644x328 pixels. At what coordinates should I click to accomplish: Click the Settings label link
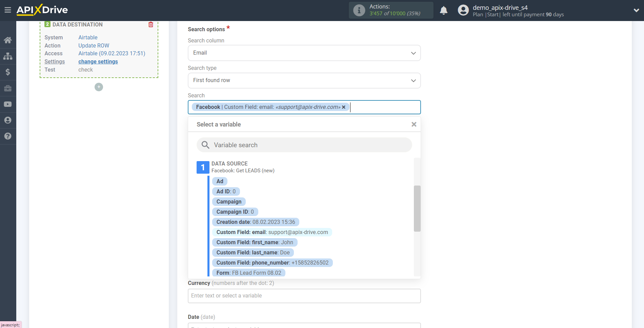point(55,61)
